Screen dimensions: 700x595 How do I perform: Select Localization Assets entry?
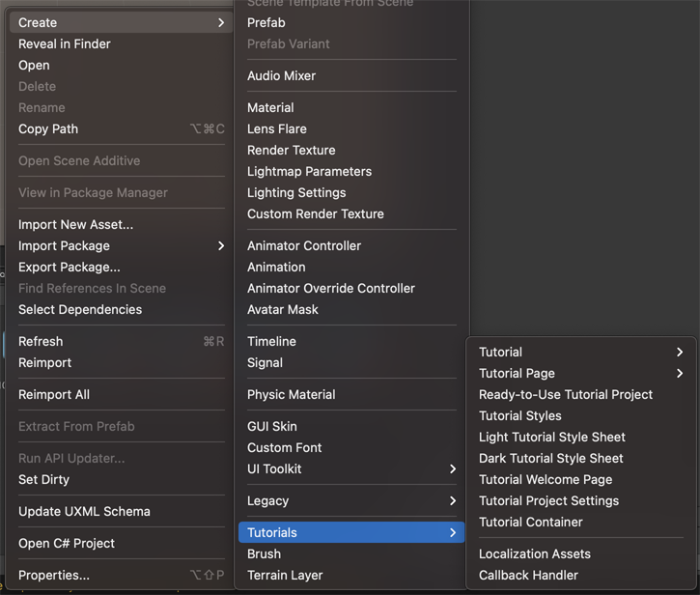click(534, 554)
